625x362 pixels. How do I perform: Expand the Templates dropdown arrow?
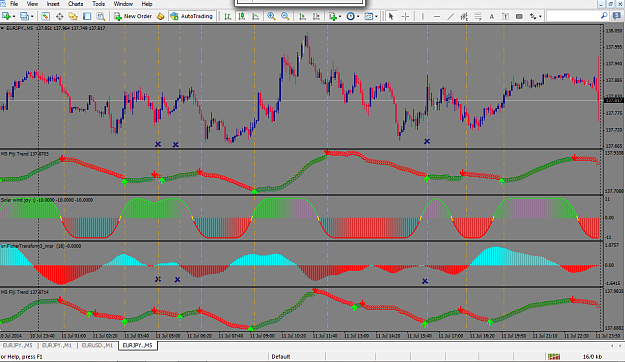coord(376,16)
